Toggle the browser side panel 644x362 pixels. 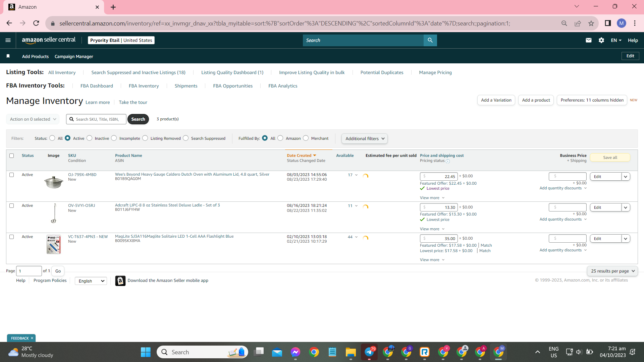[608, 23]
